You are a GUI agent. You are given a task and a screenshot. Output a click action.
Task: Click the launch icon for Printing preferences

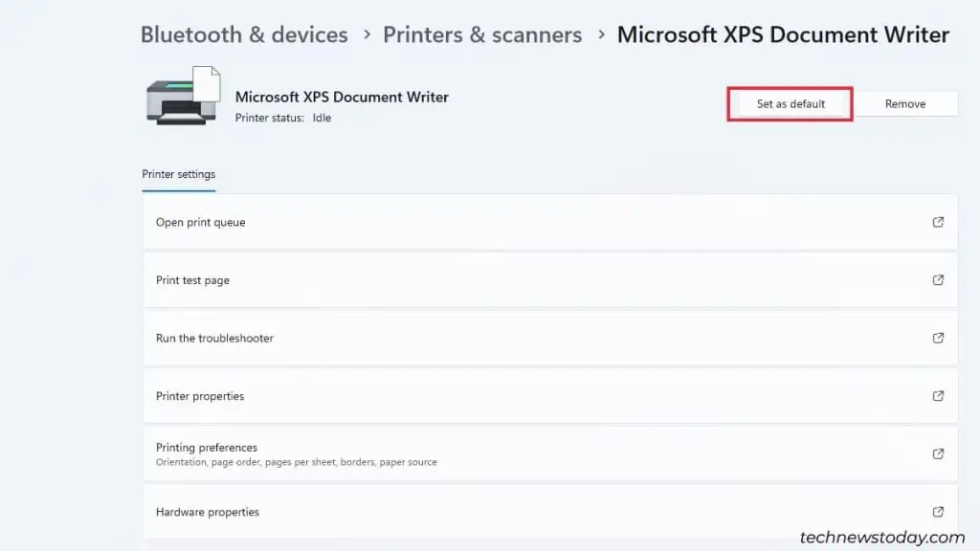click(x=939, y=453)
